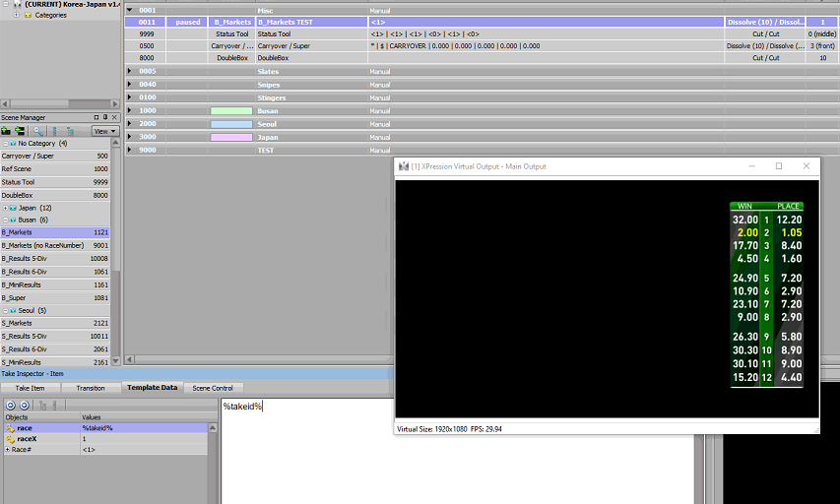Click the add scene icon in Scene Manager
This screenshot has width=840, height=504.
pyautogui.click(x=6, y=131)
